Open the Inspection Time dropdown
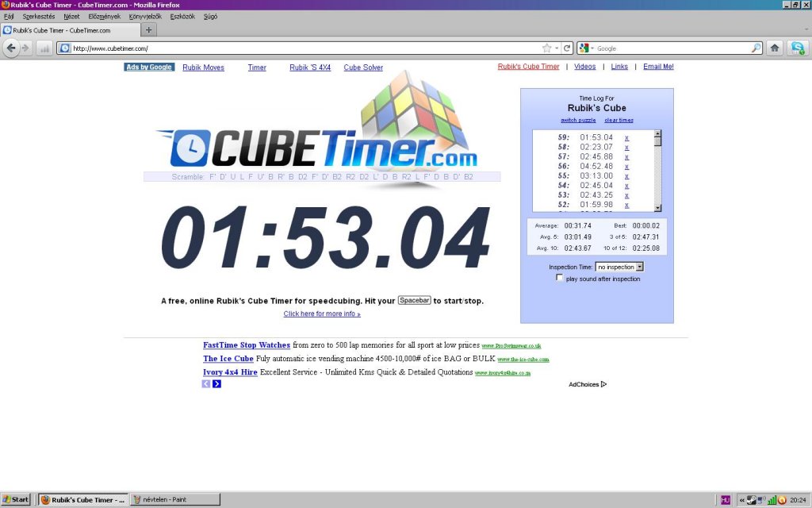The width and height of the screenshot is (812, 508). 619,267
